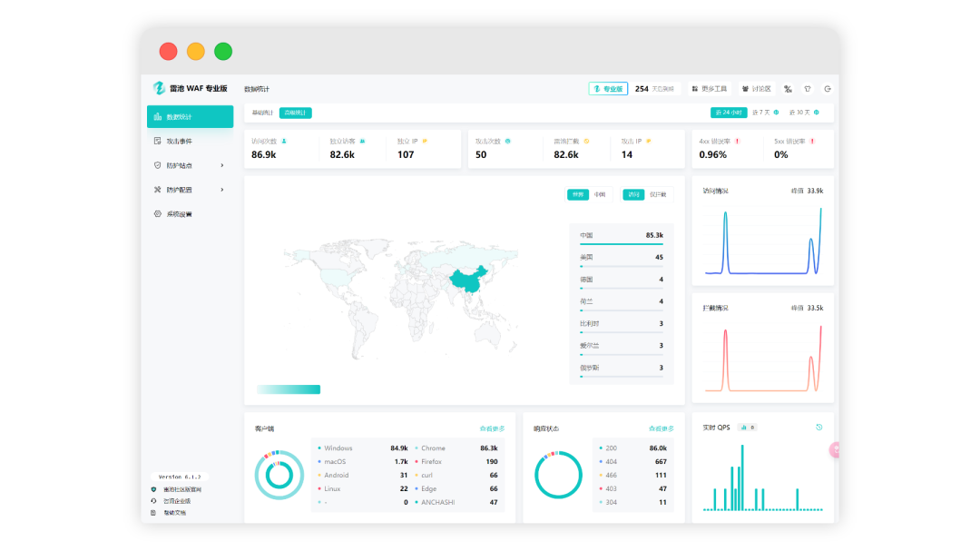Click the 防护配置 tools icon
980x551 pixels.
coord(158,190)
